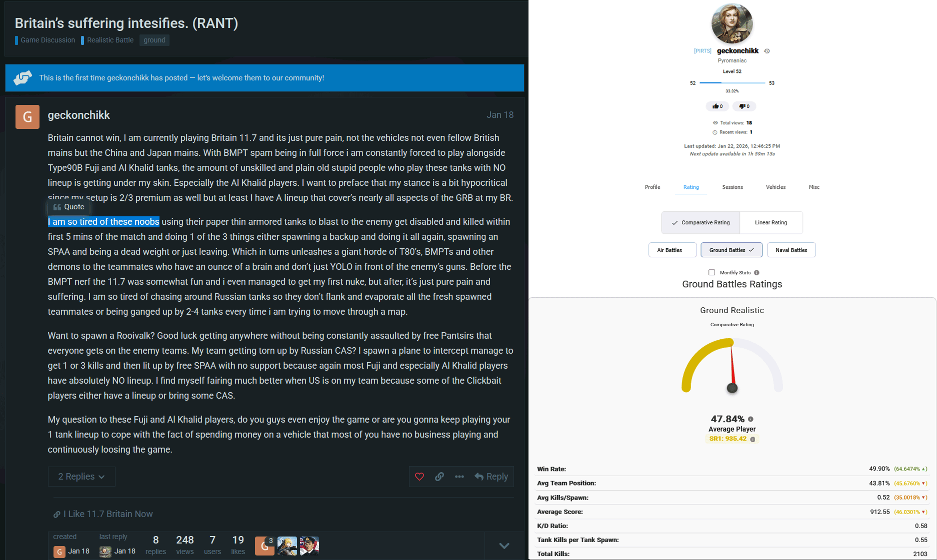The image size is (937, 560).
Task: Click the avatar under last reply
Action: click(105, 552)
